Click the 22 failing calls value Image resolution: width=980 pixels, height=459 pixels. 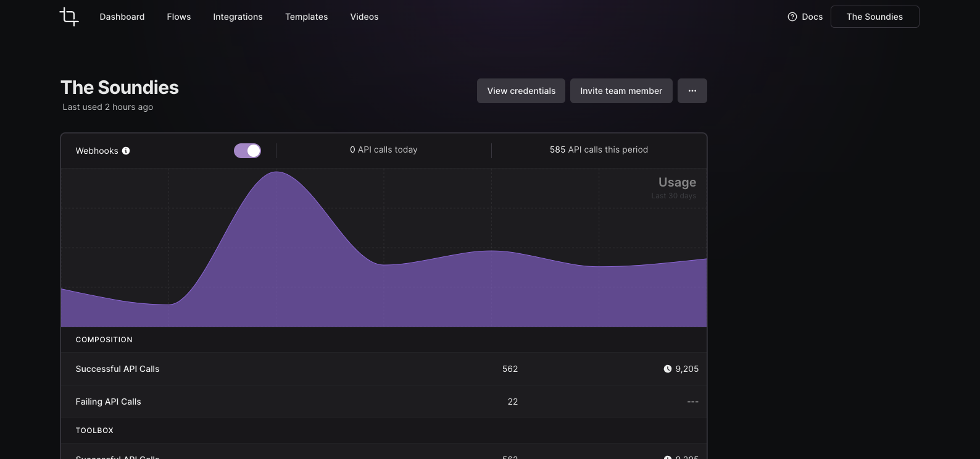pyautogui.click(x=513, y=402)
